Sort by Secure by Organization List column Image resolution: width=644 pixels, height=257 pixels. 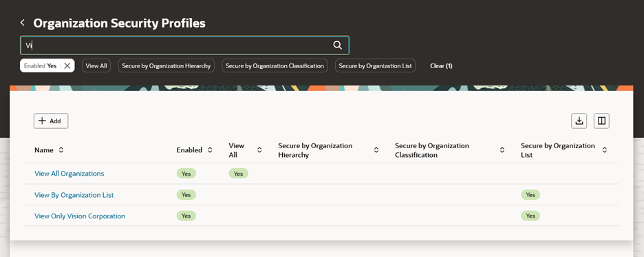(605, 150)
